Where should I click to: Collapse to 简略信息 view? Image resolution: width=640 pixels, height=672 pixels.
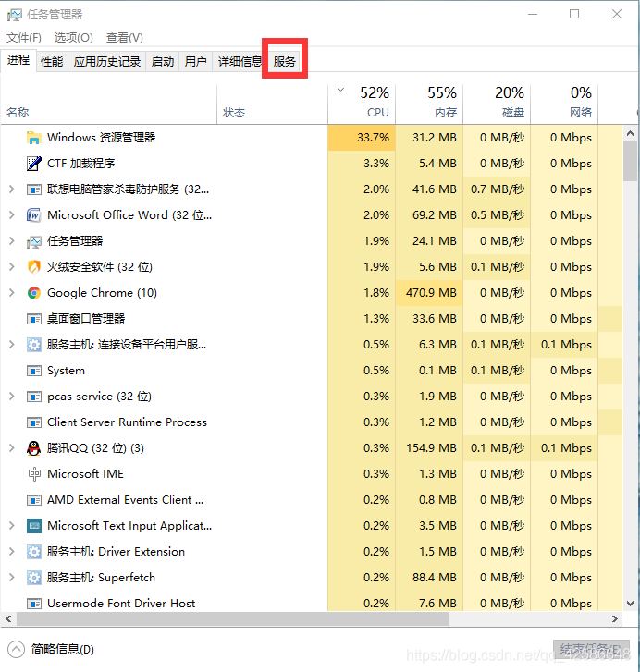coord(52,649)
